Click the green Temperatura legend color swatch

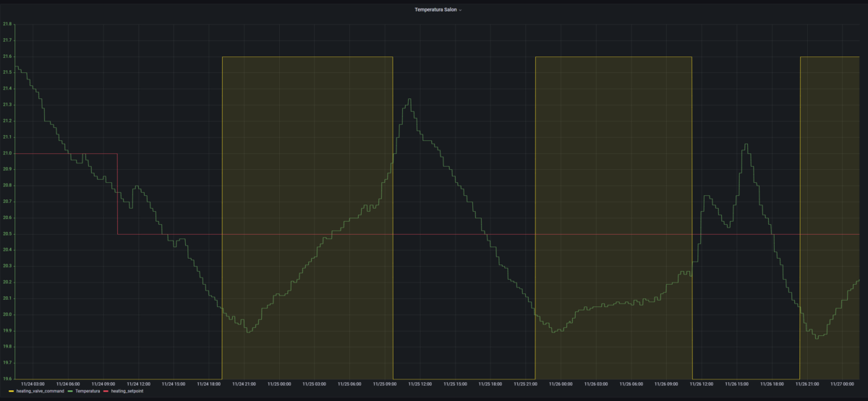click(x=69, y=391)
